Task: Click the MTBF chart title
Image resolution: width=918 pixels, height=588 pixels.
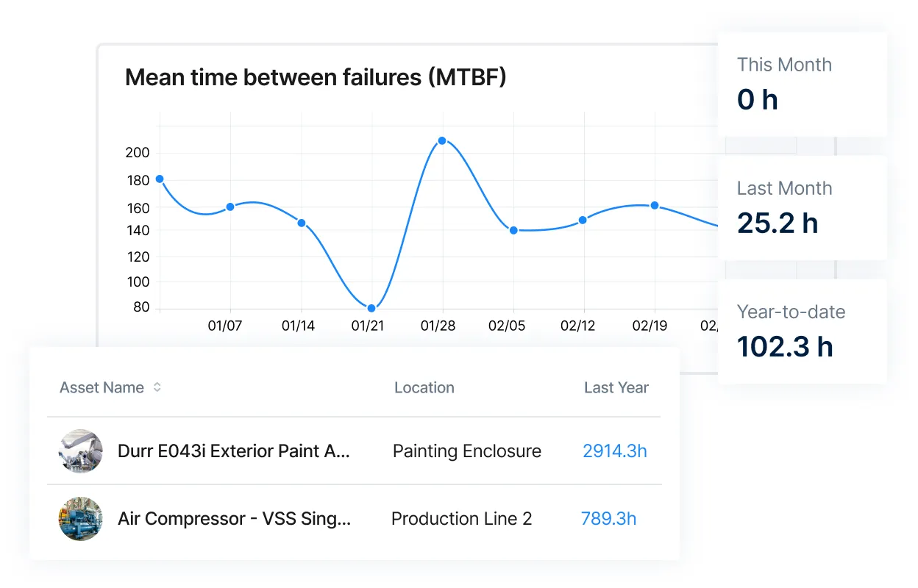Action: click(x=315, y=76)
